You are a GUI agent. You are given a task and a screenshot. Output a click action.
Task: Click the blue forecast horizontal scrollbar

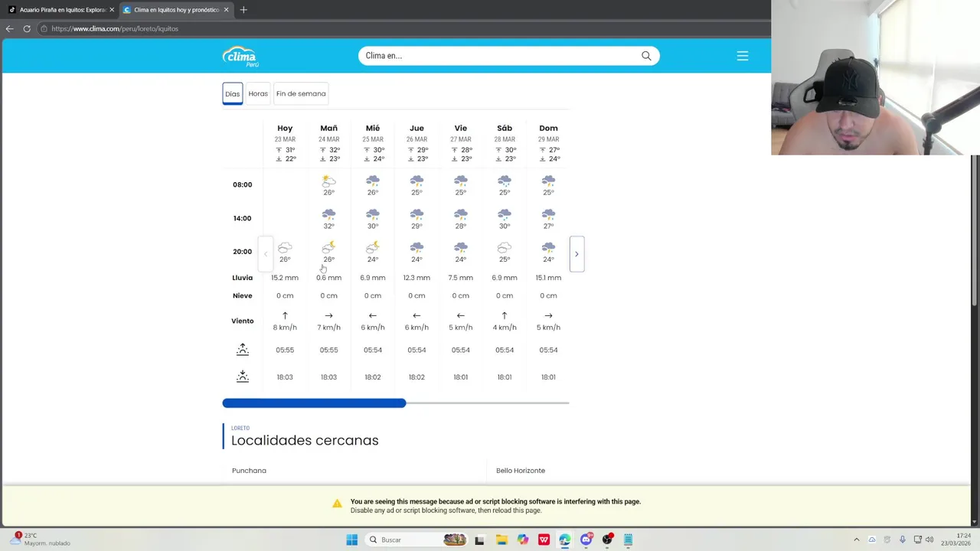click(x=314, y=403)
